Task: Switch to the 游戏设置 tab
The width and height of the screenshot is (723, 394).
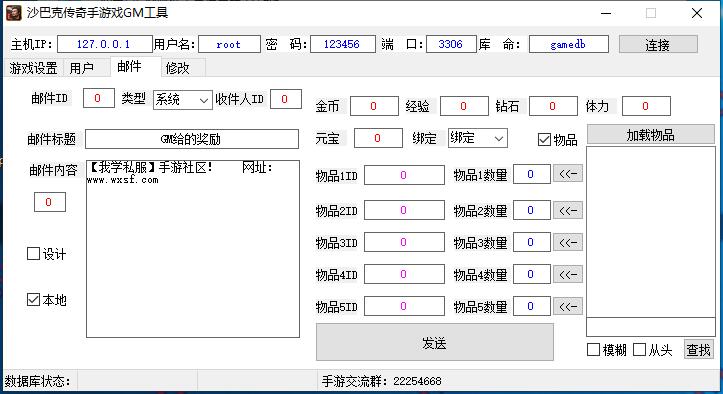Action: (x=33, y=68)
